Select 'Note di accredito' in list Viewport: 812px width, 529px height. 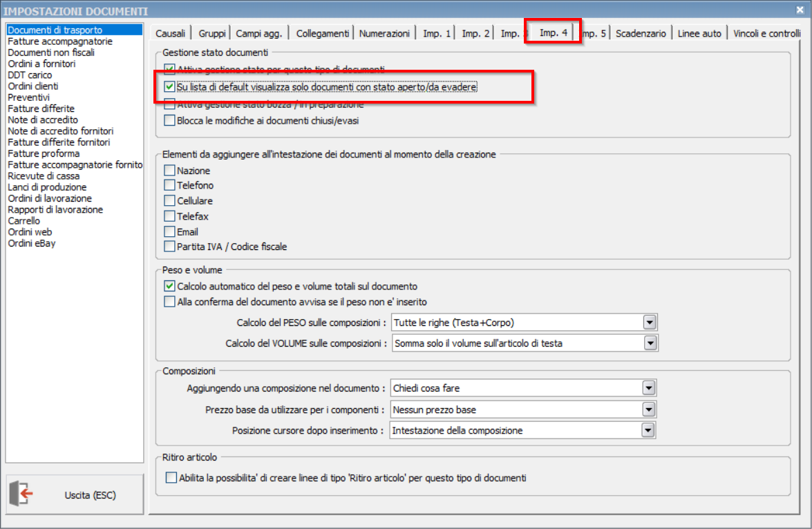click(74, 119)
